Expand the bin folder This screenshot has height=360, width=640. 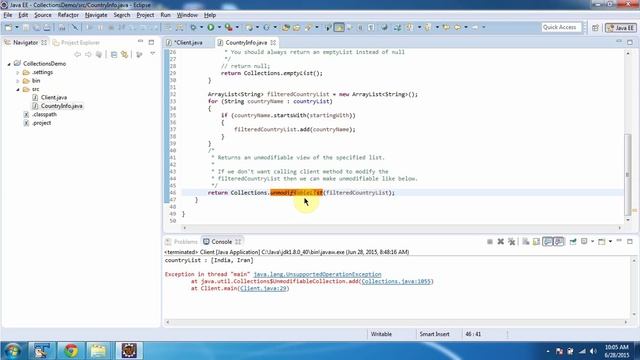18,81
